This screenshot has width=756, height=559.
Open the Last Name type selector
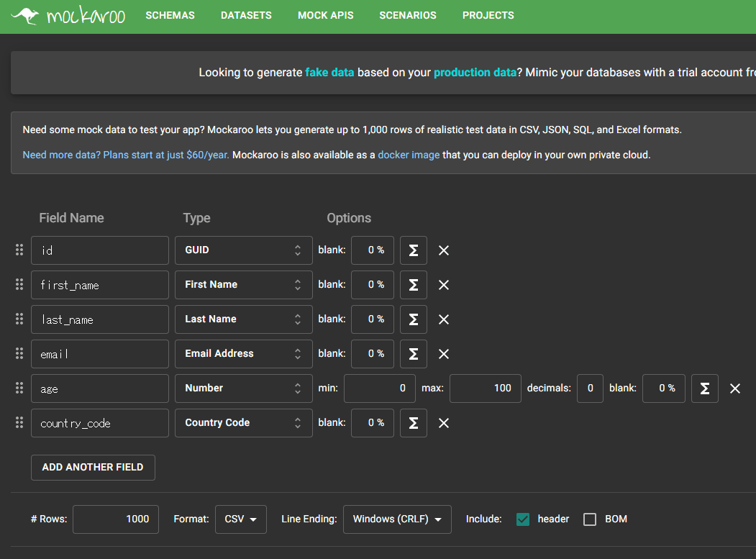[x=243, y=319]
